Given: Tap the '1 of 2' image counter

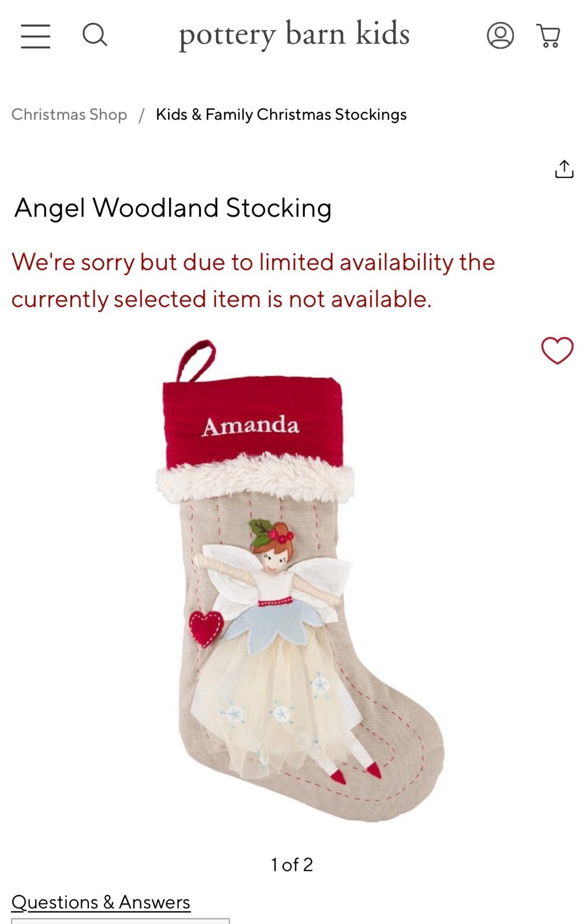Looking at the screenshot, I should click(292, 865).
